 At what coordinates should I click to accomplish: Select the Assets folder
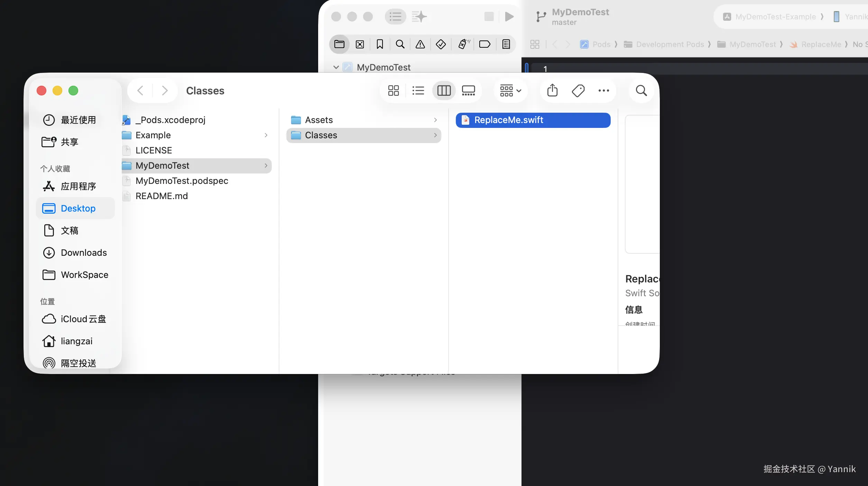coord(364,120)
